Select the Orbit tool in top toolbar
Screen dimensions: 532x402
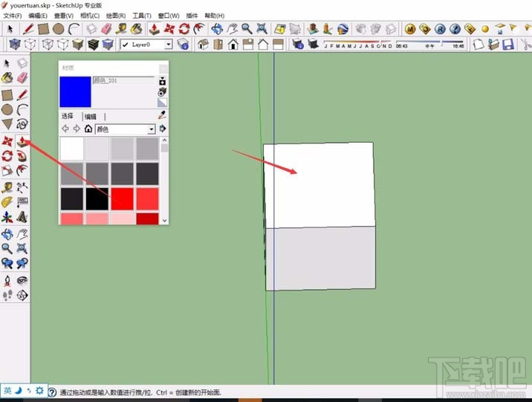217,29
